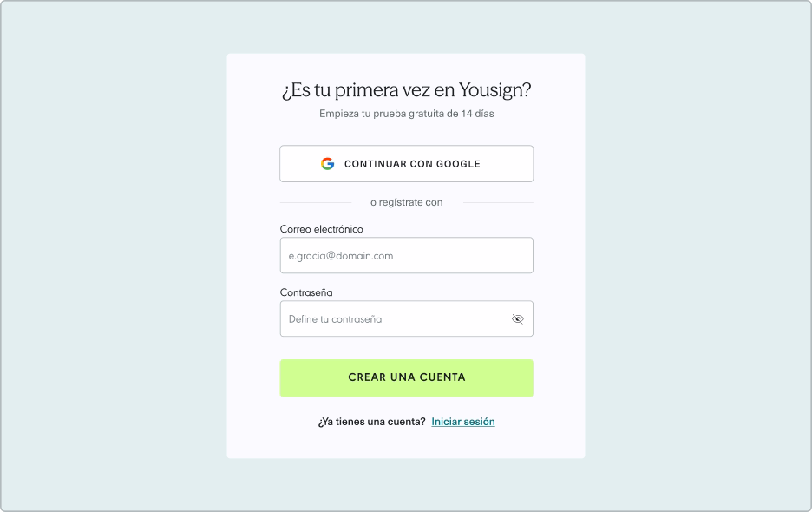
Task: Click the ¿Ya tienes una cuenta? text
Action: coord(372,422)
